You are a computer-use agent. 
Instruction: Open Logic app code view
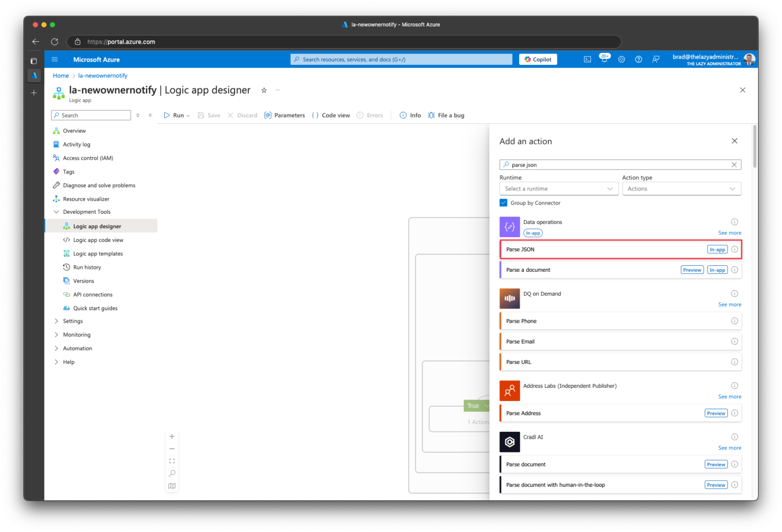pyautogui.click(x=98, y=240)
